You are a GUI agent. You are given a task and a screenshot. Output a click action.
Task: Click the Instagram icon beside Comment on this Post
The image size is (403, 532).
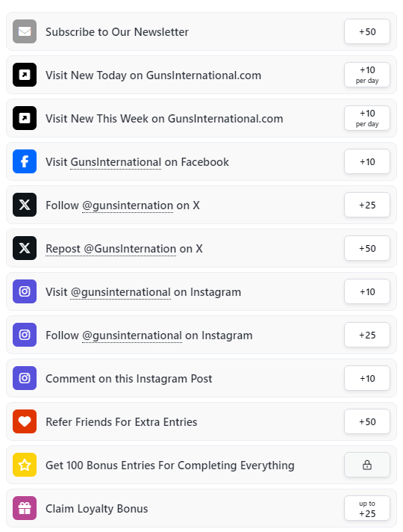(x=25, y=378)
